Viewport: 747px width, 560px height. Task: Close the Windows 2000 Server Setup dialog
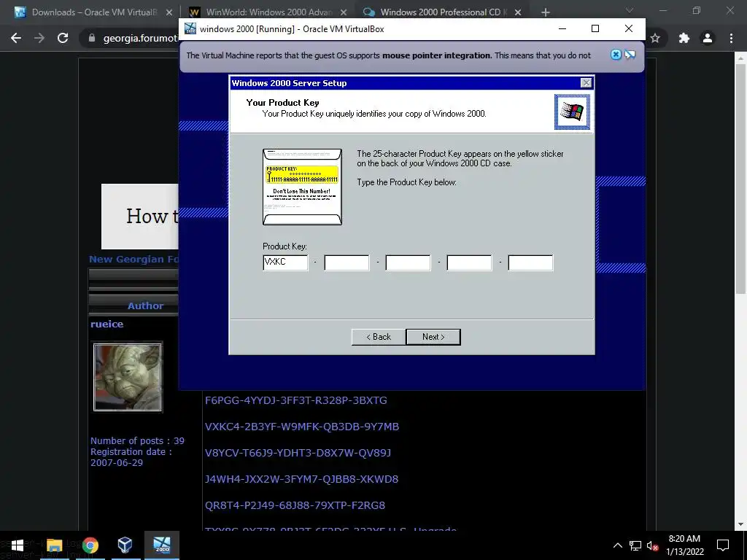(586, 83)
